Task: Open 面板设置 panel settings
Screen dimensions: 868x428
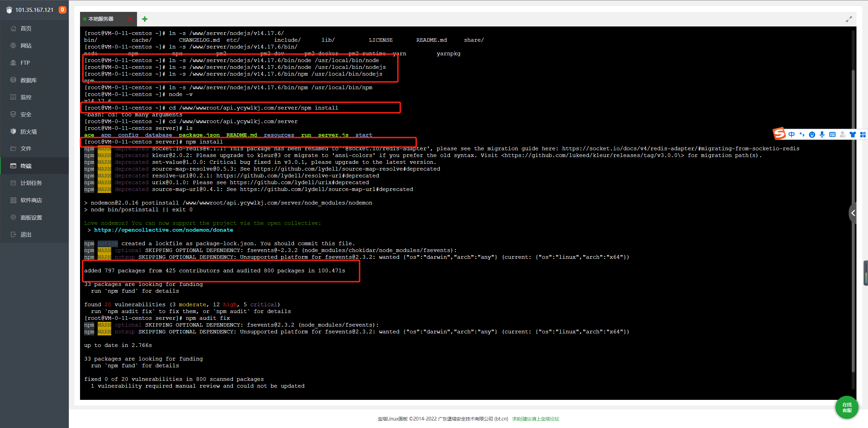Action: pos(31,217)
